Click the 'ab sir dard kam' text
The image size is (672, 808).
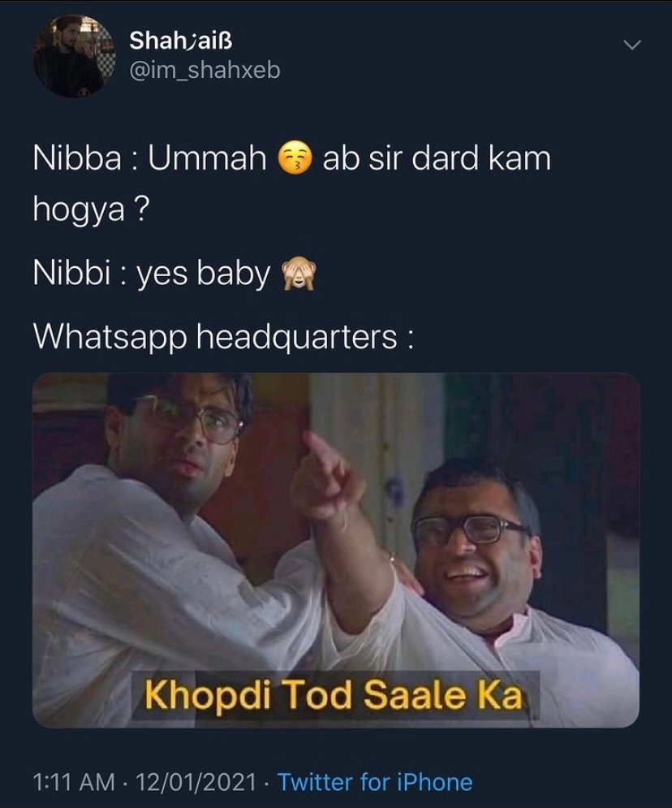[437, 158]
